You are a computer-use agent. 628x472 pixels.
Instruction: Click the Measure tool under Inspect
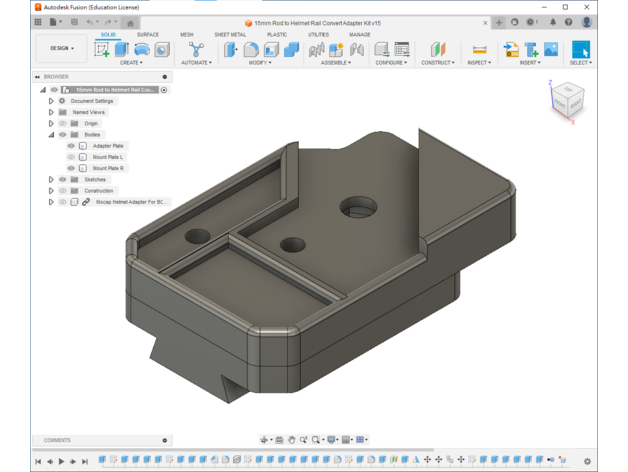pyautogui.click(x=479, y=49)
